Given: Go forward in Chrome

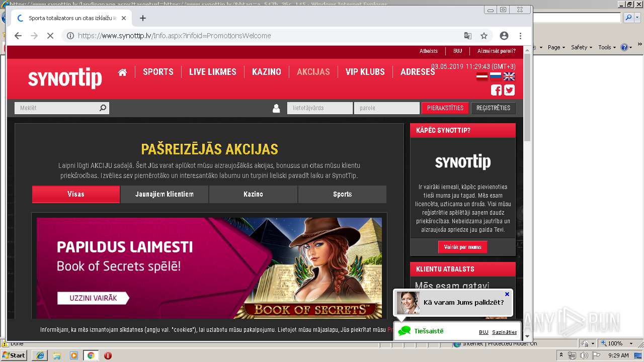Looking at the screenshot, I should (34, 36).
